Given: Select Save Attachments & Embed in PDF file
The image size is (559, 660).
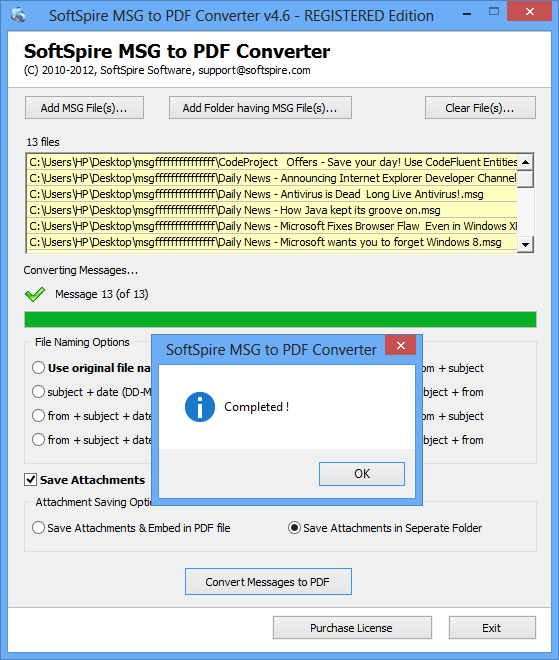Looking at the screenshot, I should pyautogui.click(x=38, y=528).
